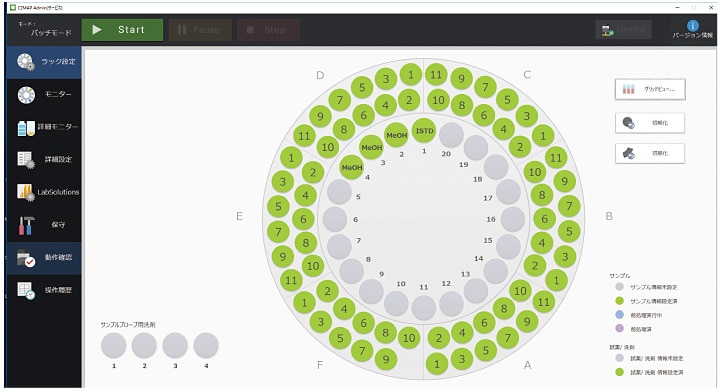This screenshot has width=720, height=392.
Task: Select MeOH reagent at position 4
Action: [352, 168]
